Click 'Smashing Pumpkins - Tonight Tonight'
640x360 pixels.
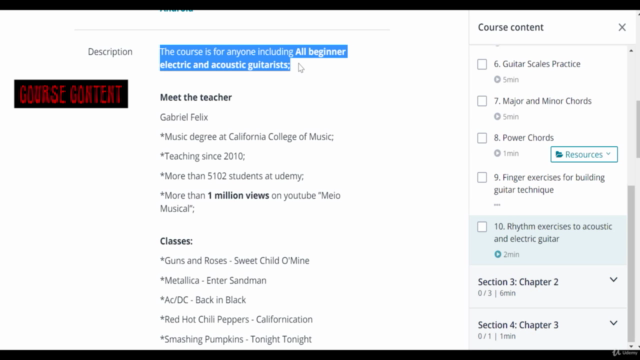click(x=236, y=339)
